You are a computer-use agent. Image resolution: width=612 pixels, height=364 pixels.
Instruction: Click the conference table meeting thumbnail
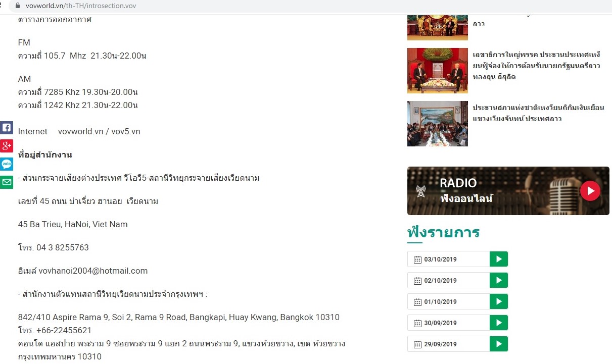pyautogui.click(x=437, y=124)
